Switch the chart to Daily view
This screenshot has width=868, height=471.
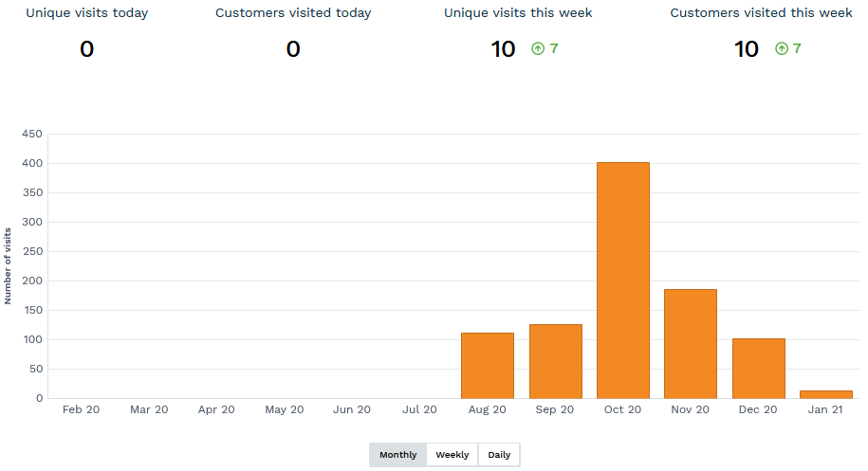point(499,455)
